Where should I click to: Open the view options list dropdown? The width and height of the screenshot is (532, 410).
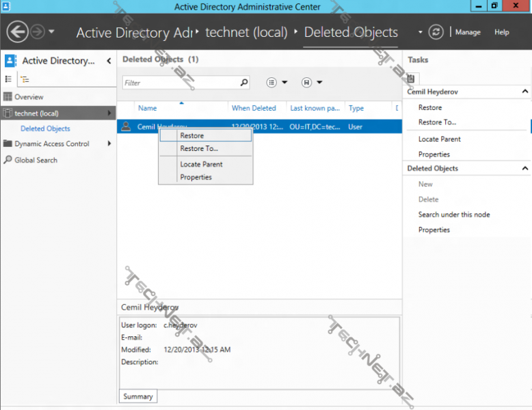[277, 83]
